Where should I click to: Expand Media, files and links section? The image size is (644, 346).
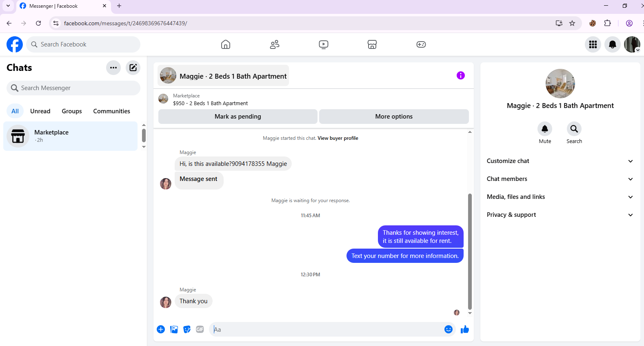[x=560, y=197]
